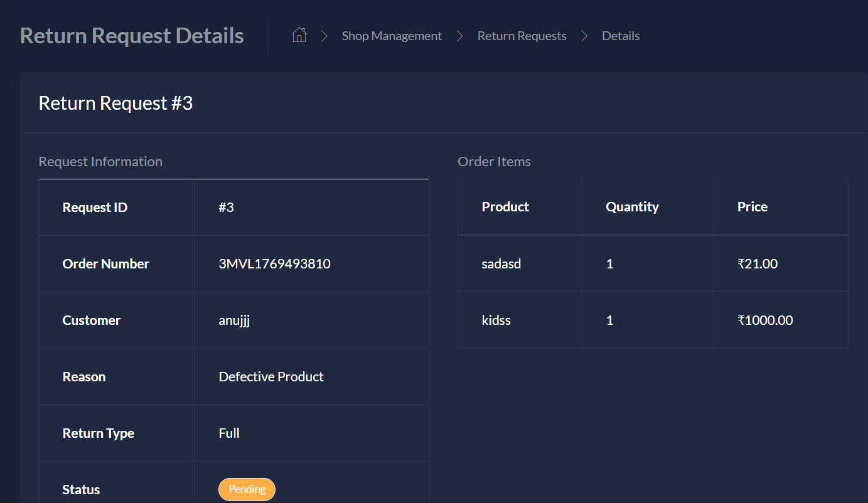Click the chevron before Details

pos(584,36)
